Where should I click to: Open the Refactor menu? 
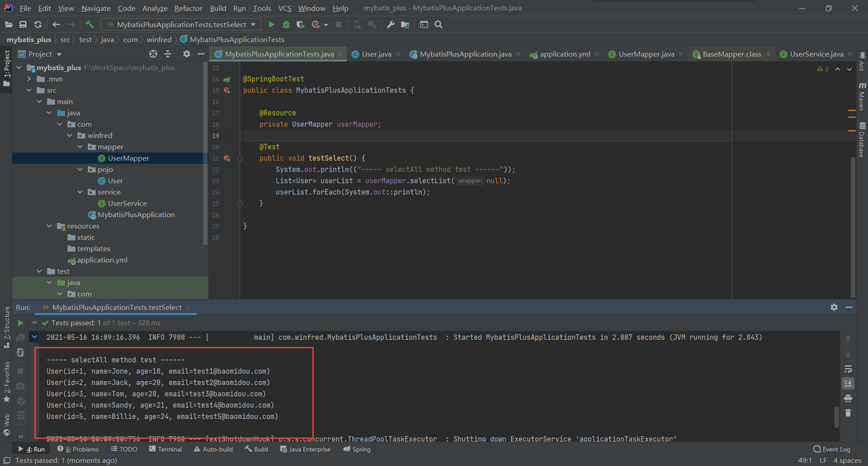(188, 8)
